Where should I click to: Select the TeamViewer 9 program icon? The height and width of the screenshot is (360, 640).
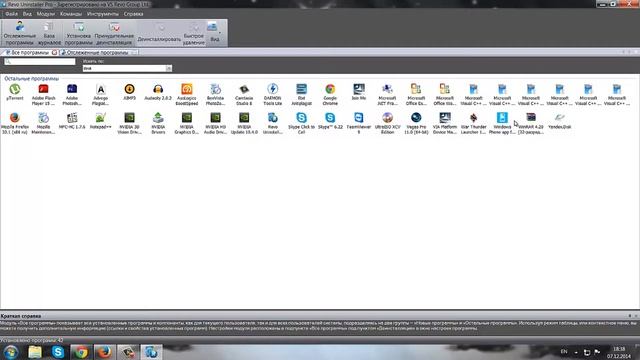[x=359, y=118]
